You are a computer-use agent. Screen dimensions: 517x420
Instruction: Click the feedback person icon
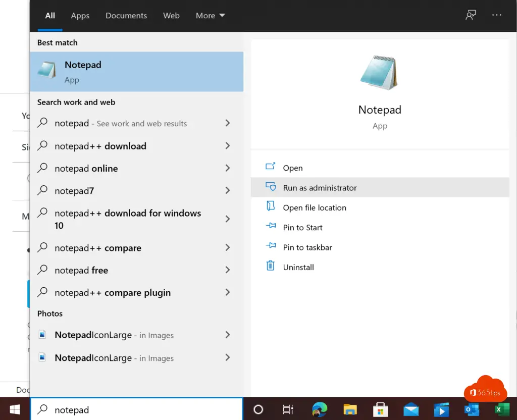point(471,15)
